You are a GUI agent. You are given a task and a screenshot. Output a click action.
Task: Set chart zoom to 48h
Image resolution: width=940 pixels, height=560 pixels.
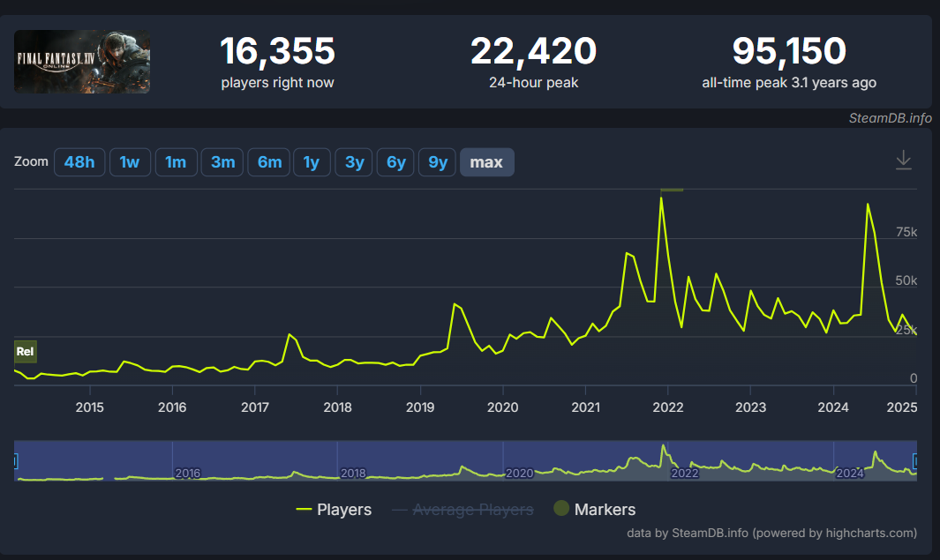click(x=79, y=162)
